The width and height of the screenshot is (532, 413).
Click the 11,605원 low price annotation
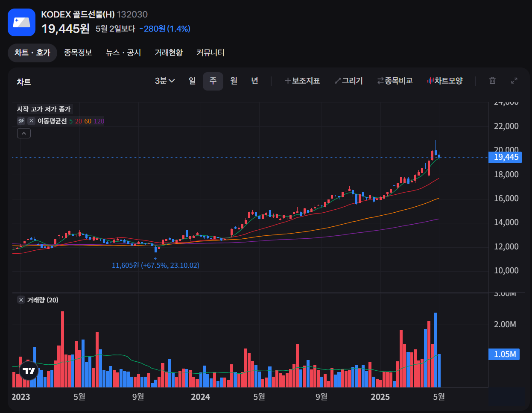coord(155,265)
